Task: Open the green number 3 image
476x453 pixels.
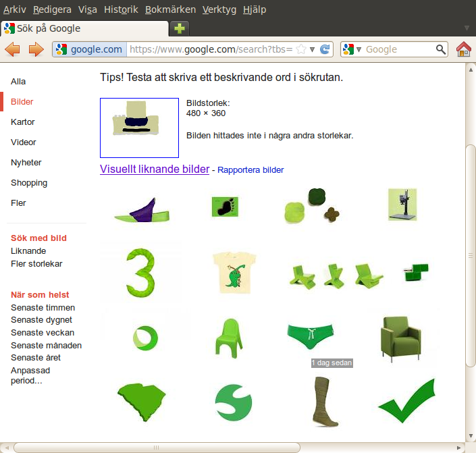Action: coord(140,273)
